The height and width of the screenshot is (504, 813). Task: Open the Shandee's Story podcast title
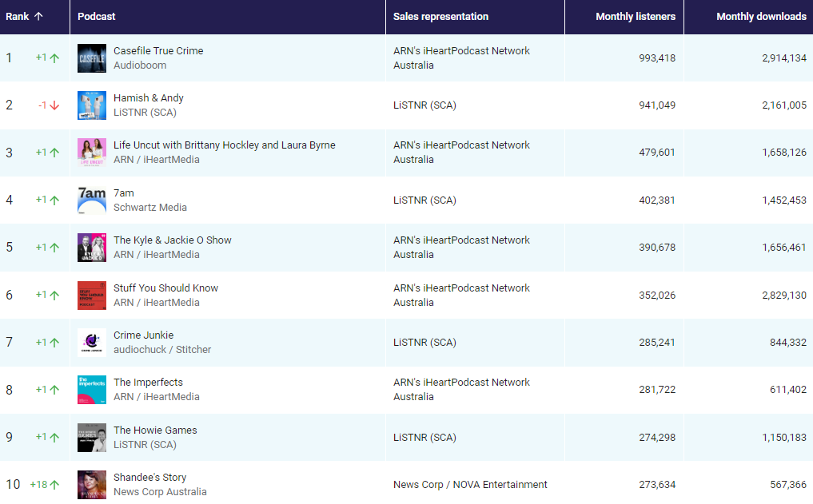[x=149, y=478]
